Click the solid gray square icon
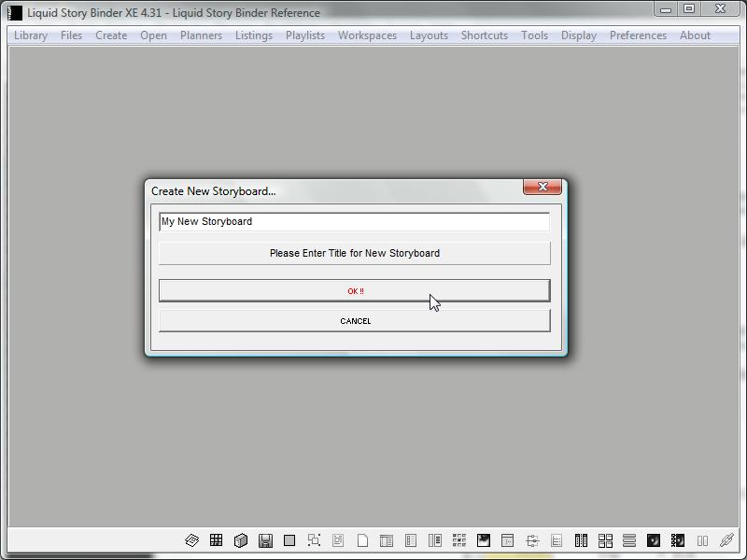Image resolution: width=747 pixels, height=560 pixels. pos(289,540)
